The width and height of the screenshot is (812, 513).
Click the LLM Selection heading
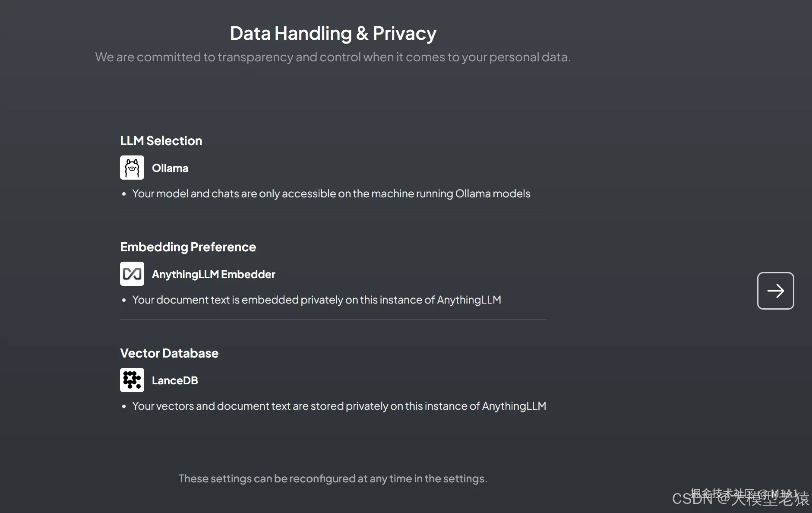[161, 141]
